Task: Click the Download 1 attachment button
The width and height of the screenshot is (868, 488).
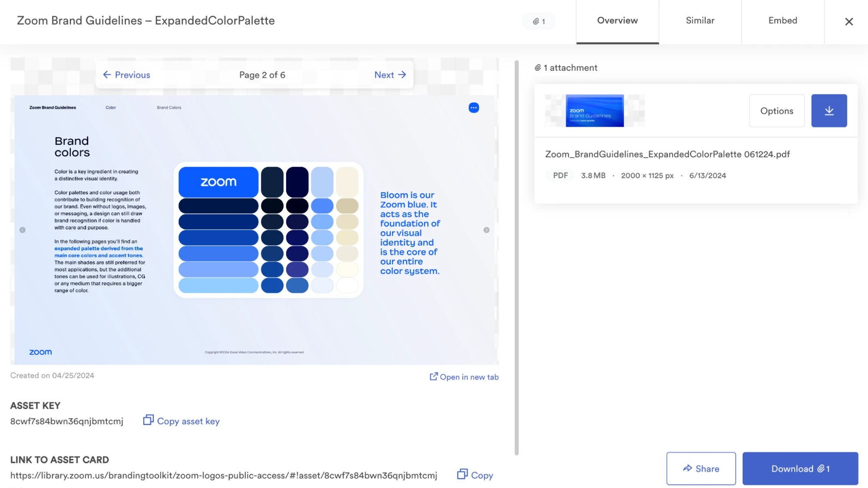Action: 800,468
